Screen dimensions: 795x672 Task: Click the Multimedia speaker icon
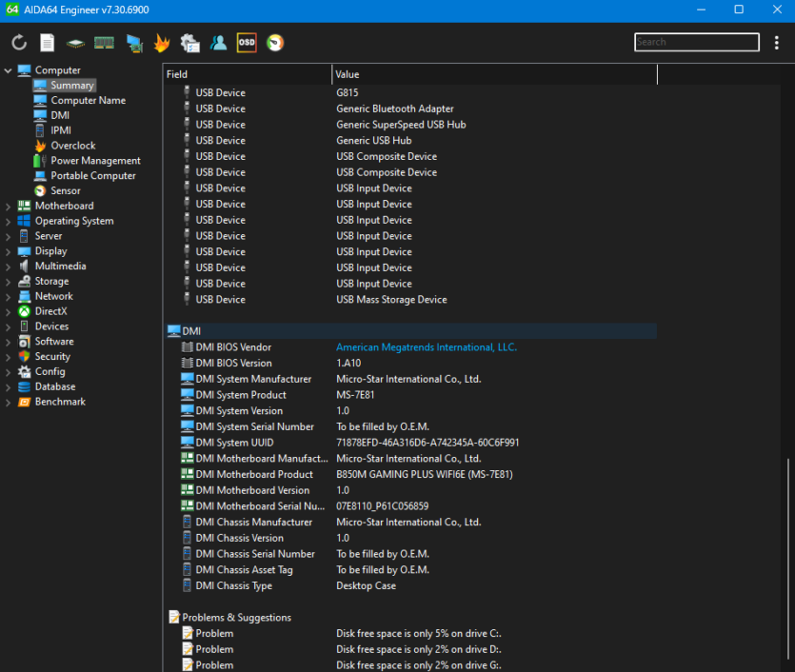pyautogui.click(x=24, y=267)
